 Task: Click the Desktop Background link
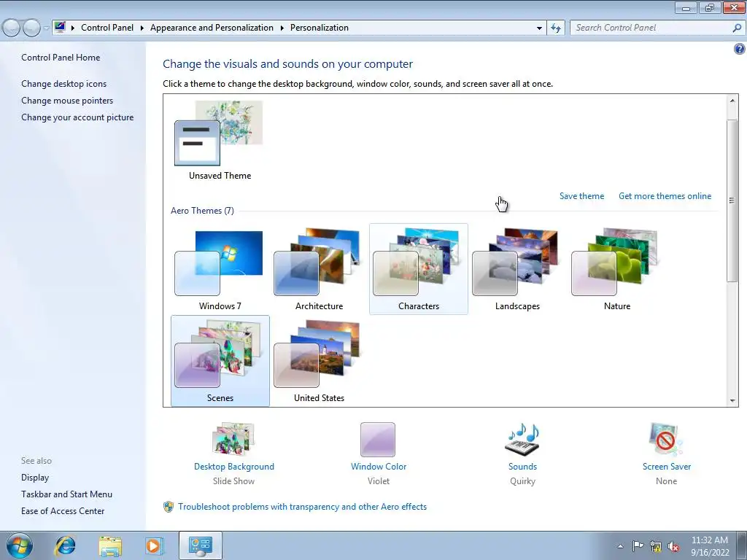coord(234,467)
